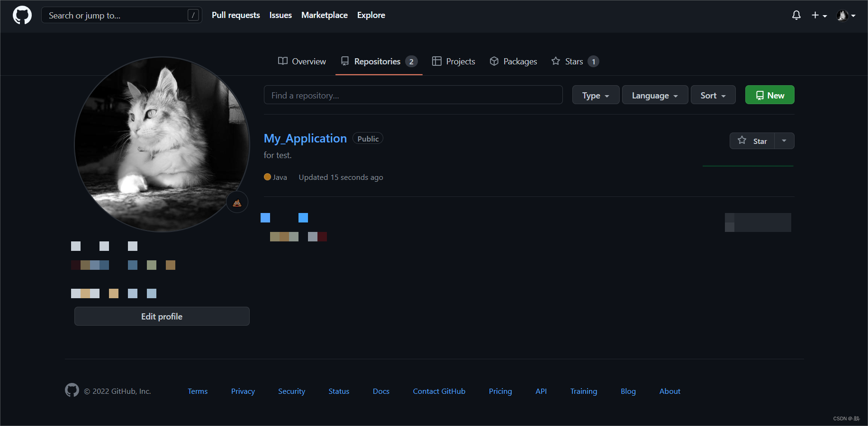Click 'Updated 15 seconds ago' text

click(341, 177)
